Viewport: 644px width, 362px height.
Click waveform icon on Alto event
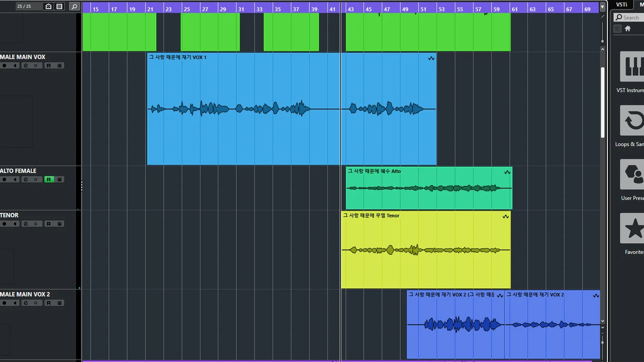(508, 172)
